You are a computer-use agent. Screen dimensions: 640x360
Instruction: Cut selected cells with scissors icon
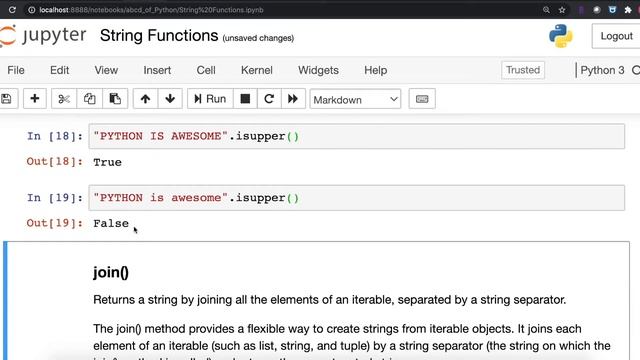coord(64,99)
